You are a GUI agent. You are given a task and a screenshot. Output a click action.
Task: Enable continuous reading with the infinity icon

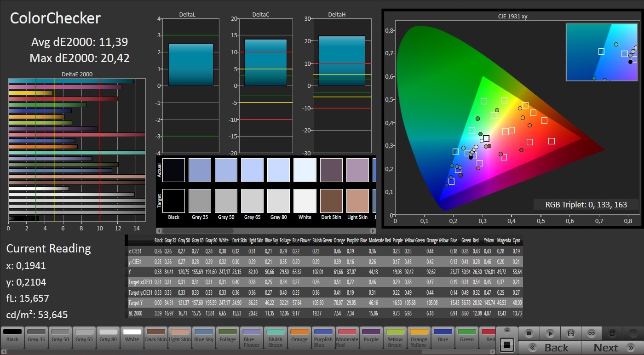(592, 333)
